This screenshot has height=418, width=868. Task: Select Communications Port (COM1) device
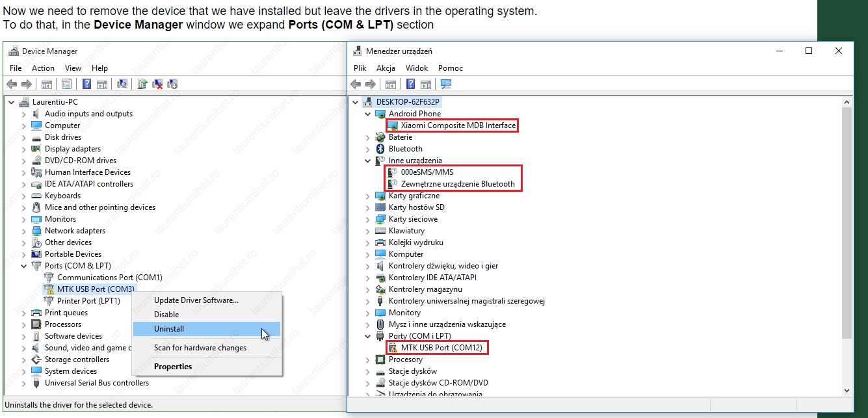click(109, 278)
